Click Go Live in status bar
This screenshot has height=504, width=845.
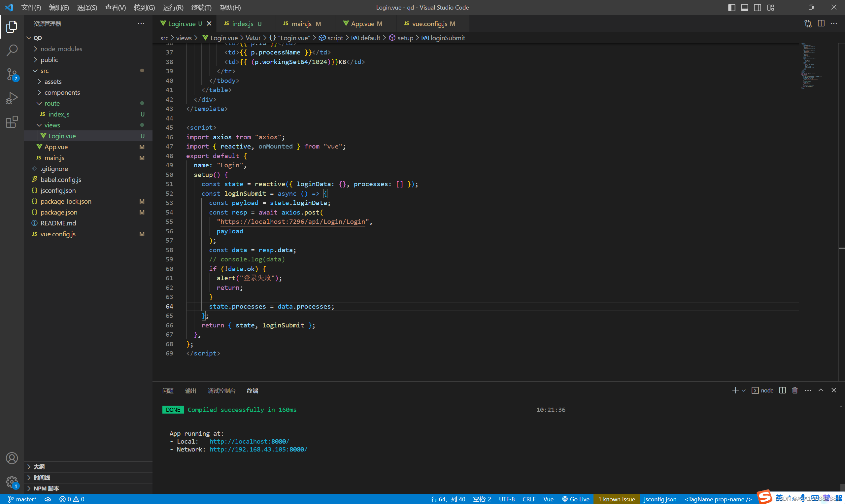click(576, 499)
